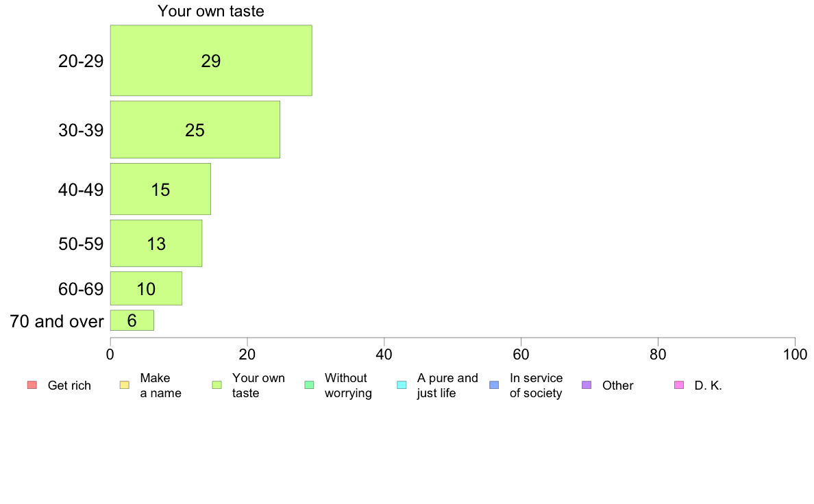Click the In service of society swatch
The width and height of the screenshot is (814, 504).
tap(494, 385)
